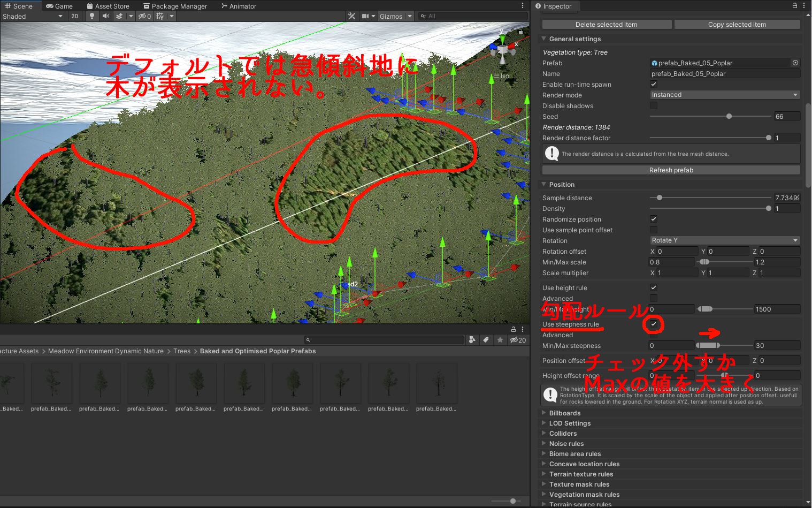Click Inspector lock icon

click(x=795, y=5)
